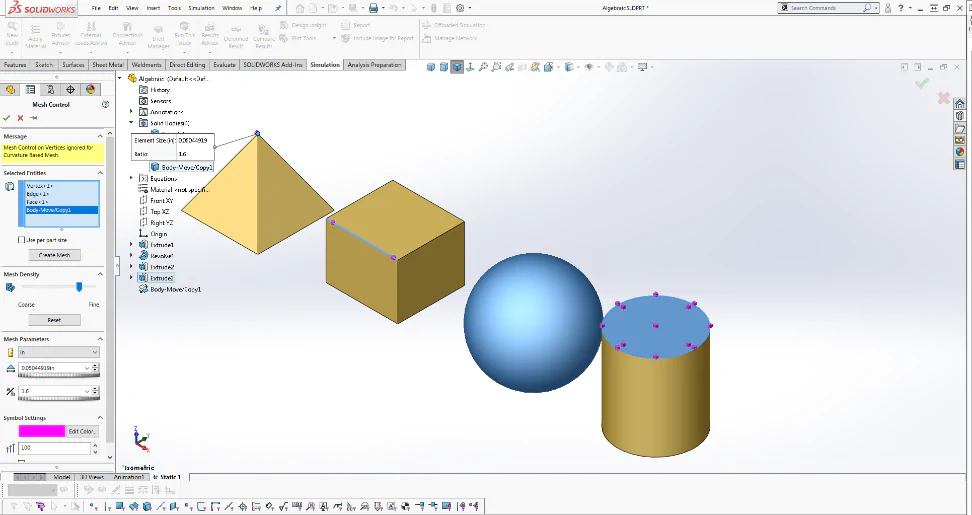Click the Search Commands field
This screenshot has width=972, height=515.
point(828,8)
